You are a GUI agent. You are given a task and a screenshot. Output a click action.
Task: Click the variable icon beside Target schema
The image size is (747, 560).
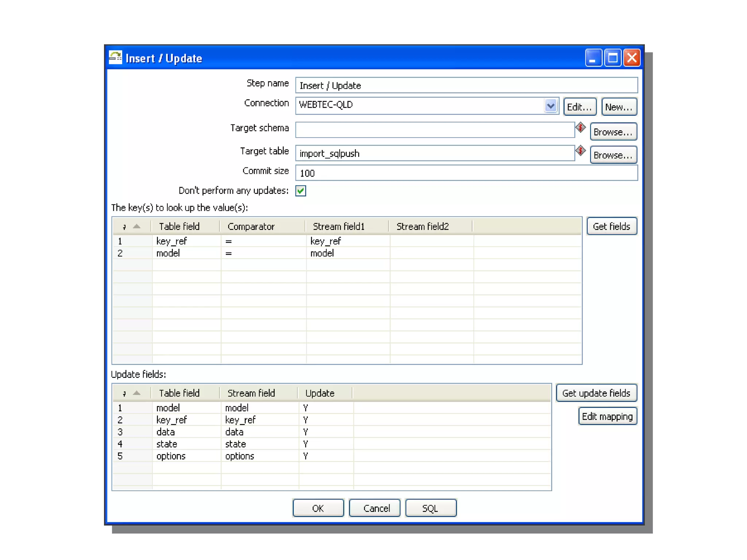[x=580, y=128]
